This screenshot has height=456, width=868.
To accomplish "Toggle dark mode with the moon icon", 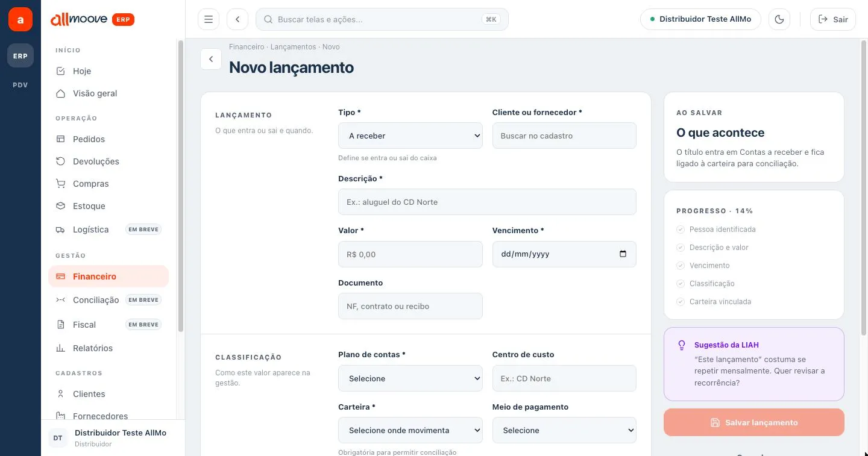I will pos(779,19).
